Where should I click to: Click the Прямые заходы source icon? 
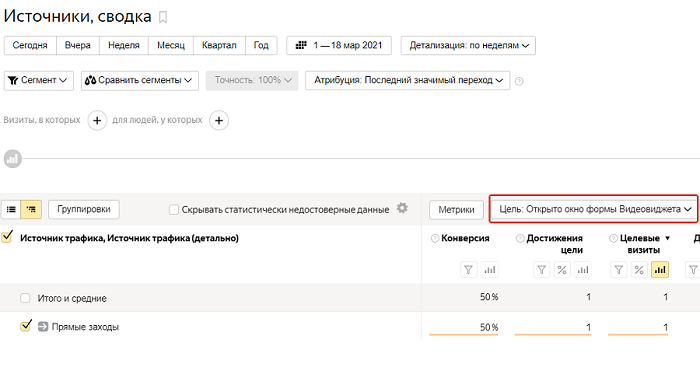tap(43, 327)
